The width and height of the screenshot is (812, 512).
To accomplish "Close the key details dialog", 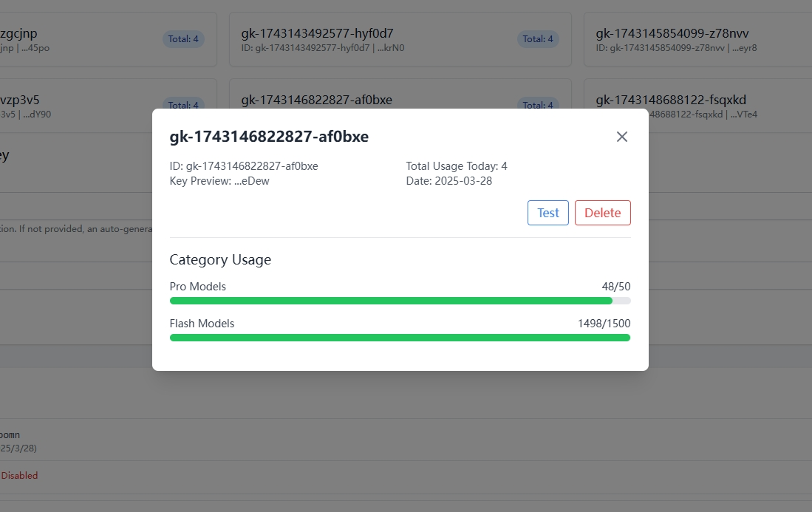I will tap(622, 137).
